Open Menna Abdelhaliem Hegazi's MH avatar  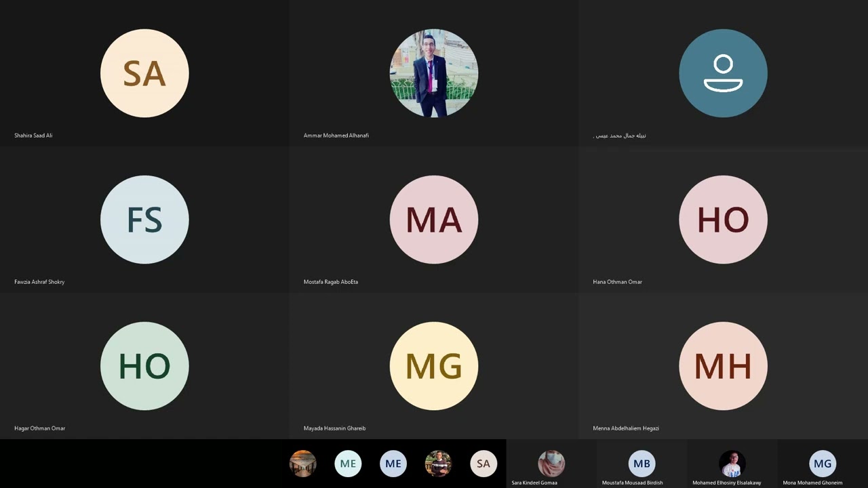723,366
